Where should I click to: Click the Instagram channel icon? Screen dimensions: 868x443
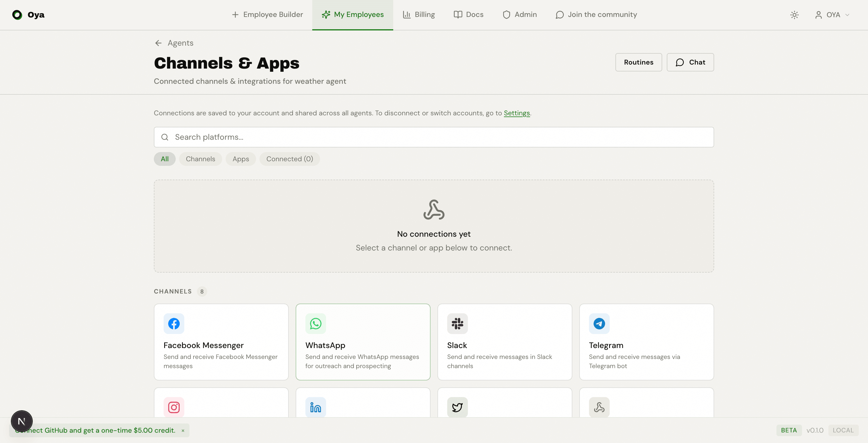pyautogui.click(x=174, y=407)
